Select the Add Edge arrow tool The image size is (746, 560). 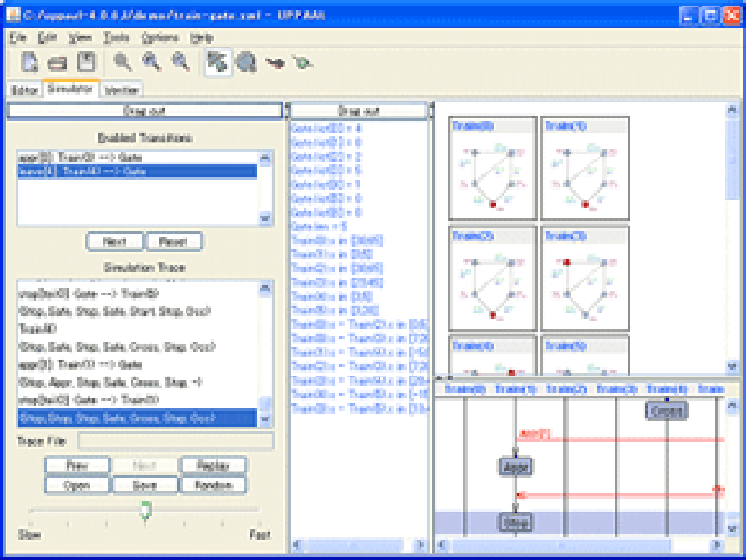(274, 62)
